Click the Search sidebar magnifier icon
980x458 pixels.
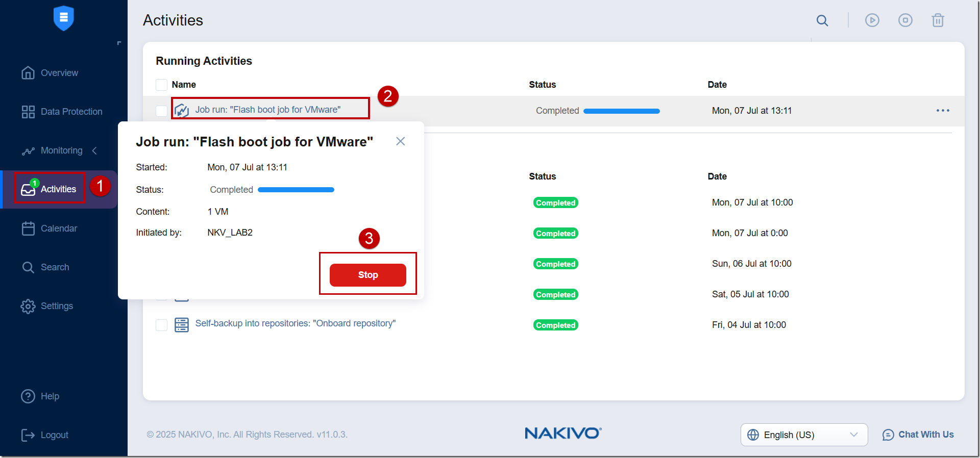[28, 267]
